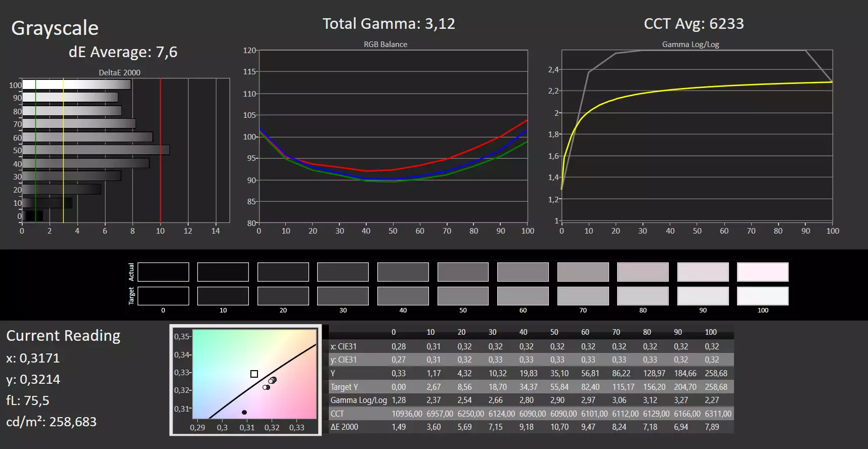Click the square target marker in CIE chart
The height and width of the screenshot is (449, 868).
click(x=254, y=374)
